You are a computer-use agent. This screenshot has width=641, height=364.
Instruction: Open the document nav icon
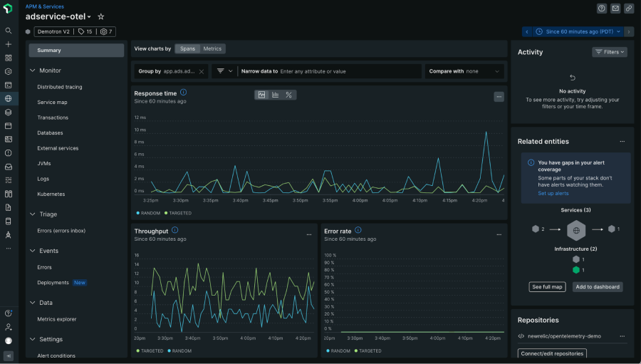click(x=8, y=208)
